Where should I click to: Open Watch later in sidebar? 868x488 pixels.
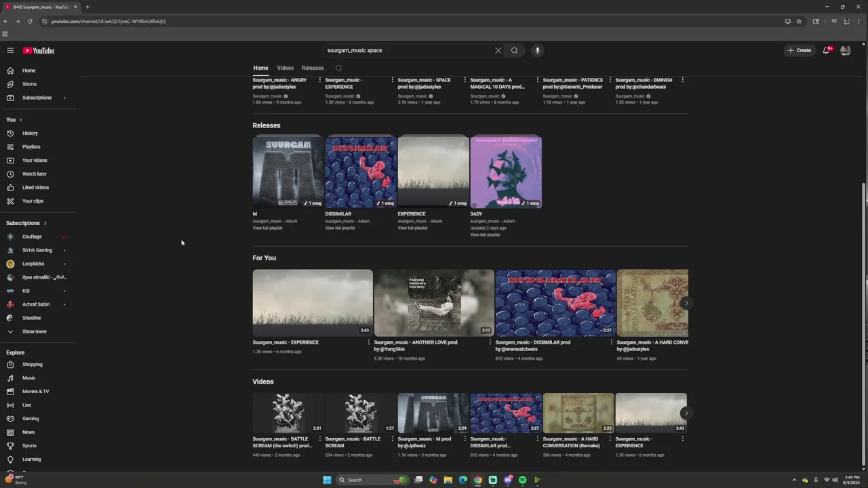tap(37, 174)
